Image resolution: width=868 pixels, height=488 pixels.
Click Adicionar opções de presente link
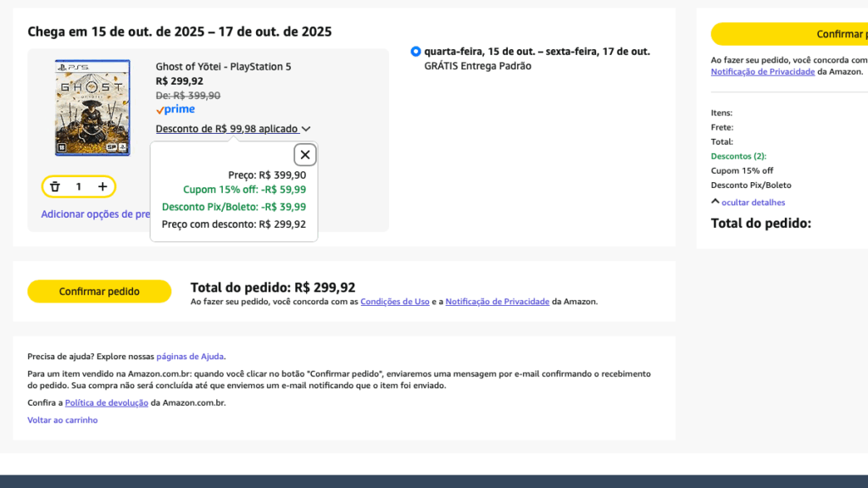point(95,214)
